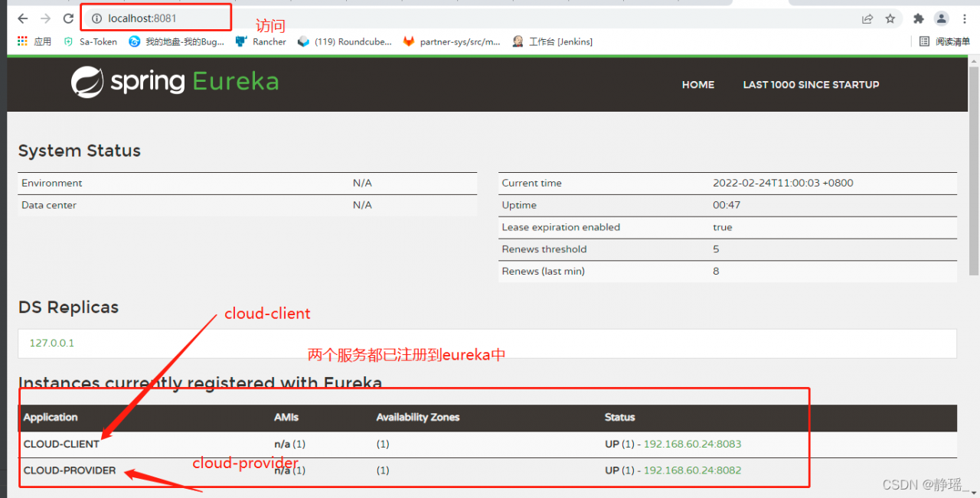The image size is (980, 498).
Task: Open the 工作台 [Jenkins] bookmark
Action: pyautogui.click(x=552, y=41)
